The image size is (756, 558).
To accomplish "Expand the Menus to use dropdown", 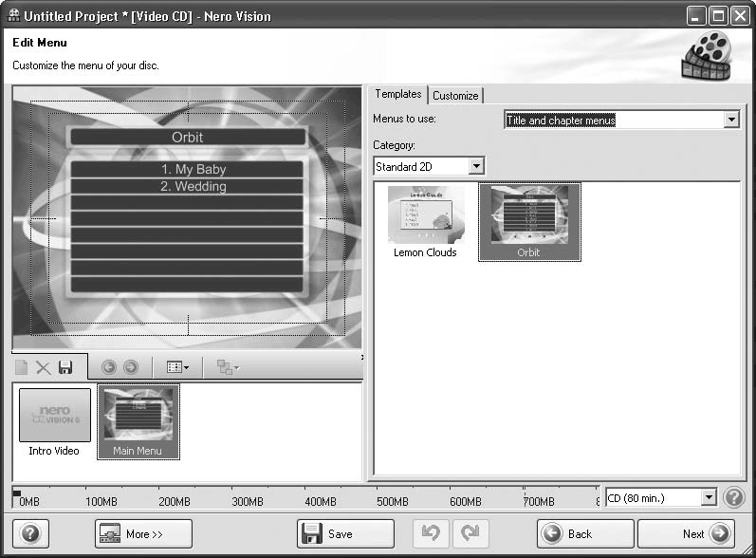I will pos(730,121).
